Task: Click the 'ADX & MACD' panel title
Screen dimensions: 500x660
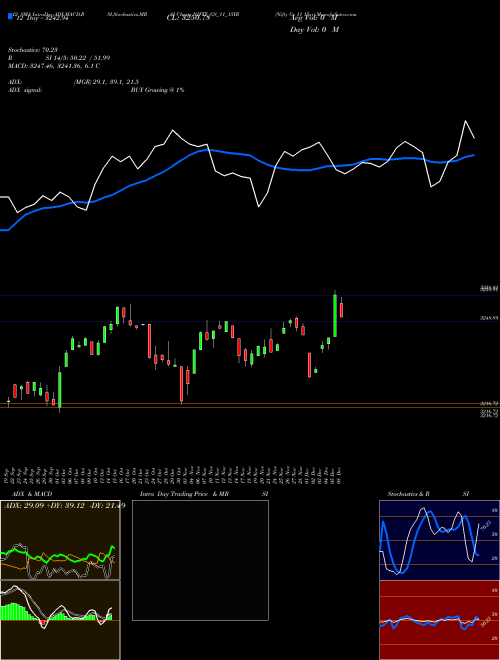Action: pos(32,494)
